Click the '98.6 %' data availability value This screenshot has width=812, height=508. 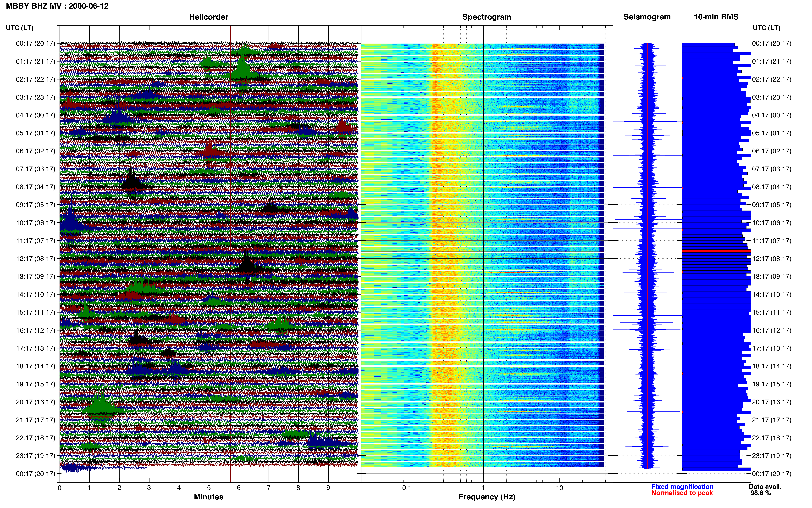[761, 493]
